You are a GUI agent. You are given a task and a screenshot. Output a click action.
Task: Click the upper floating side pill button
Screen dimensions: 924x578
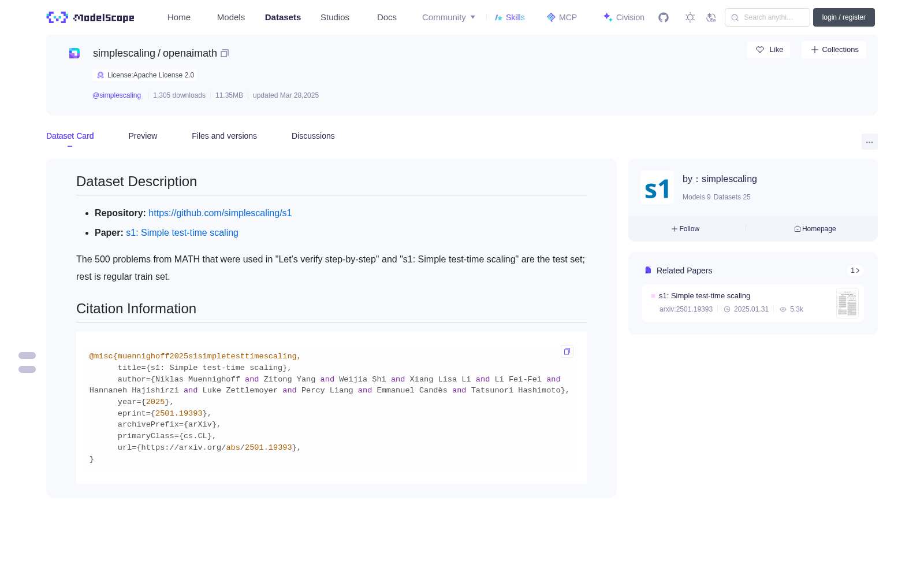(27, 355)
